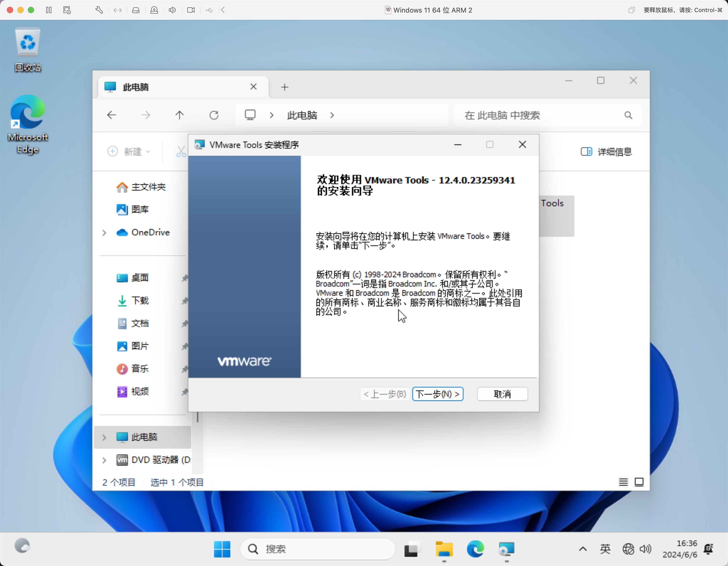Expand the OneDrive tree node
The width and height of the screenshot is (728, 566).
click(104, 233)
